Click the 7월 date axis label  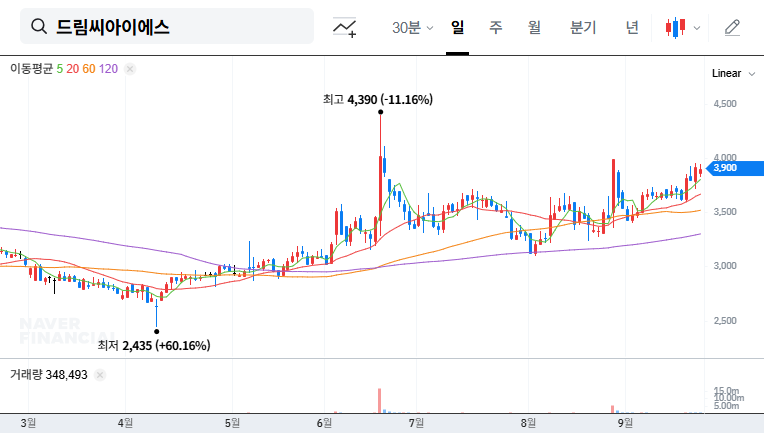(416, 423)
